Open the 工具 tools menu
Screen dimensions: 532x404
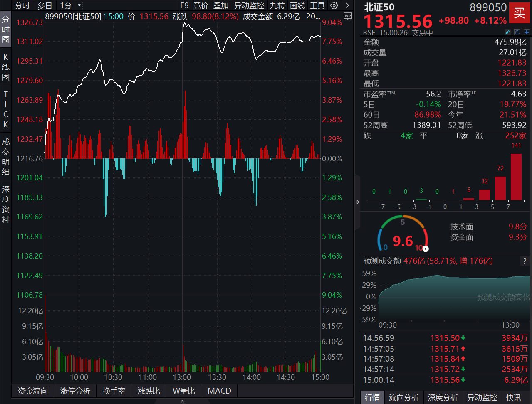317,5
